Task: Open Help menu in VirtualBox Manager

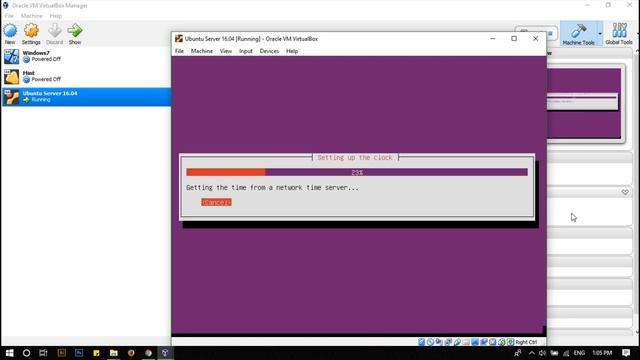Action: coord(56,16)
